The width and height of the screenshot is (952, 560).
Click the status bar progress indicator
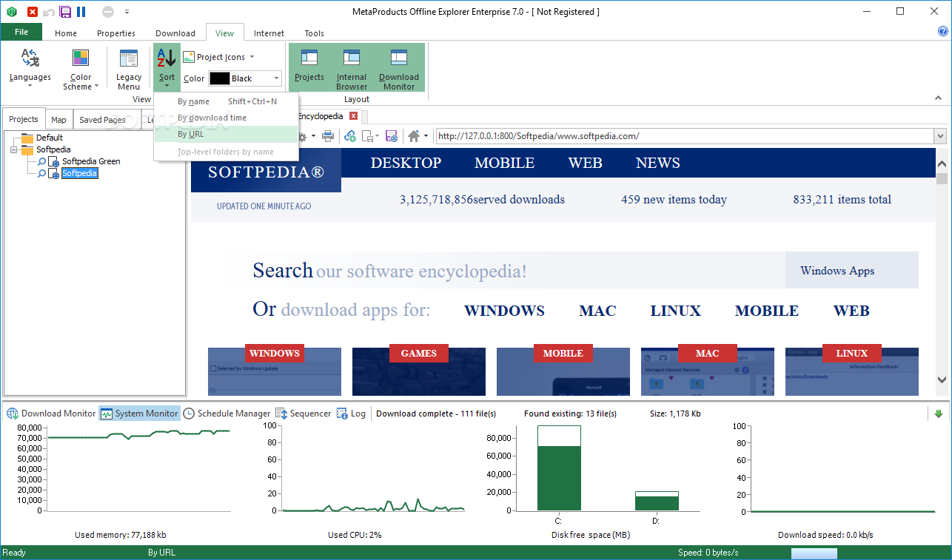814,553
